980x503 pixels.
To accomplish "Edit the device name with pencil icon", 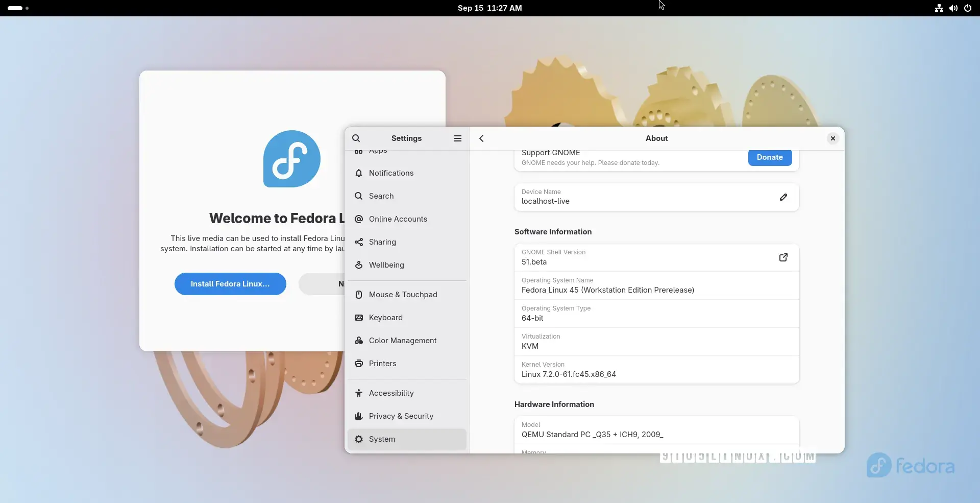I will [783, 197].
